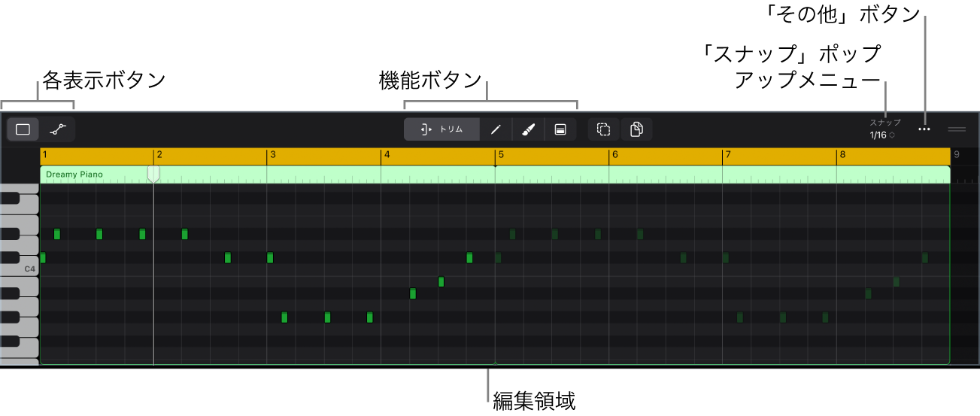Viewport: 980px width, 416px height.
Task: Select the トリム (Trim) tool
Action: click(442, 129)
